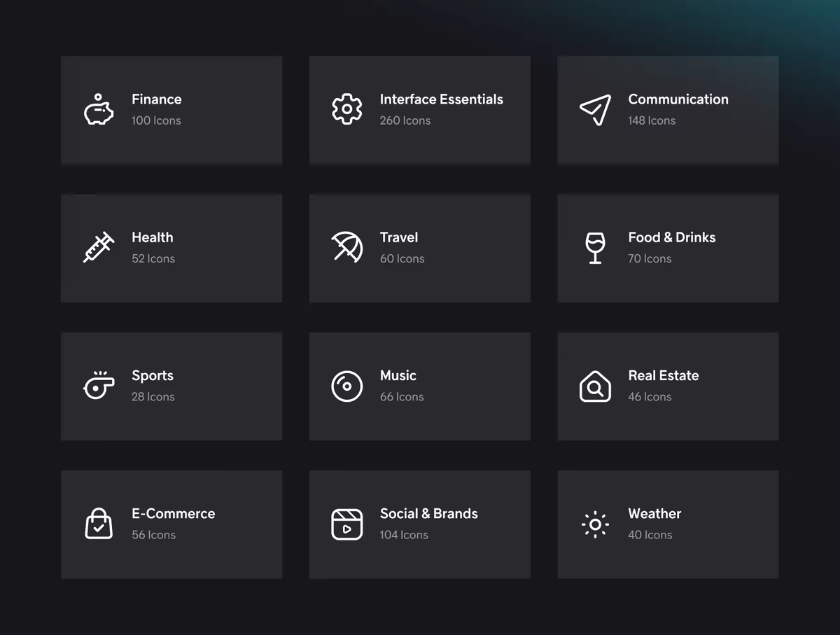Viewport: 840px width, 635px height.
Task: Click the piggy bank Finance icon
Action: 99,110
